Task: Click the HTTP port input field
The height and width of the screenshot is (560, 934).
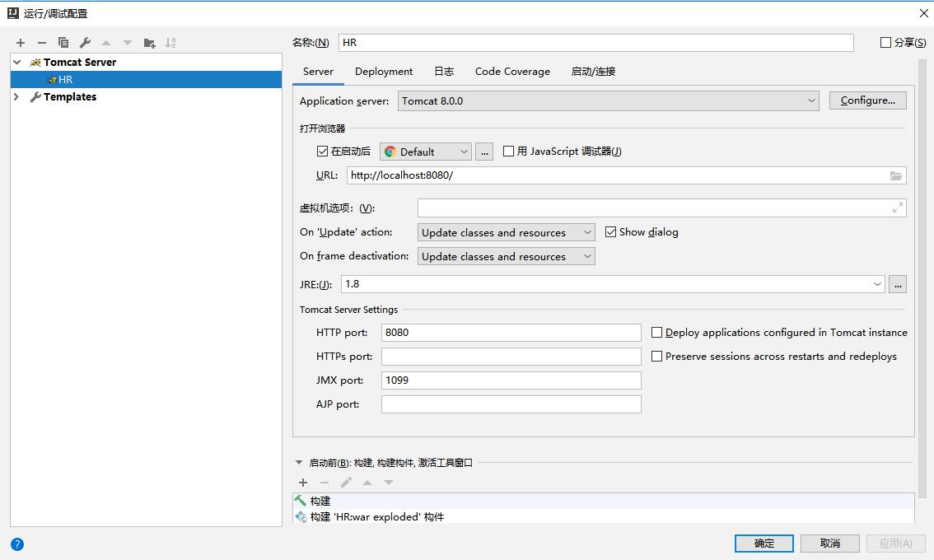Action: pos(511,333)
